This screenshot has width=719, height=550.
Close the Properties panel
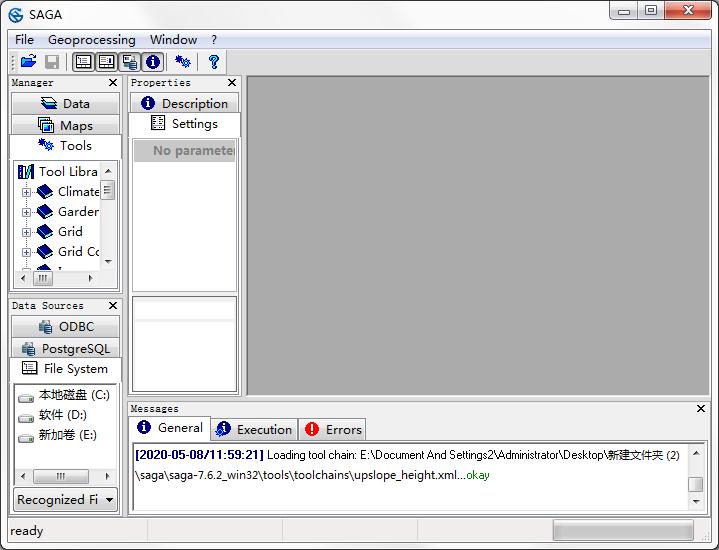click(232, 83)
